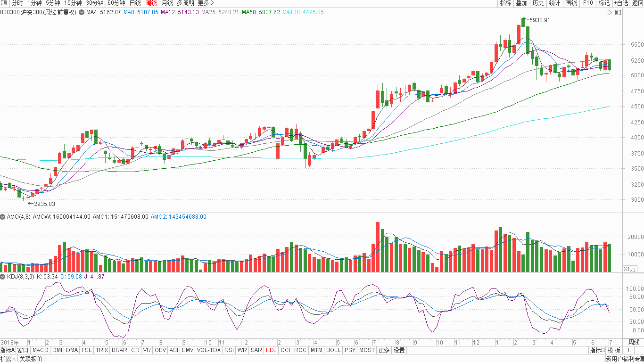Switch indicator to CCI
Screen dimensions: 644x362
pos(285,350)
